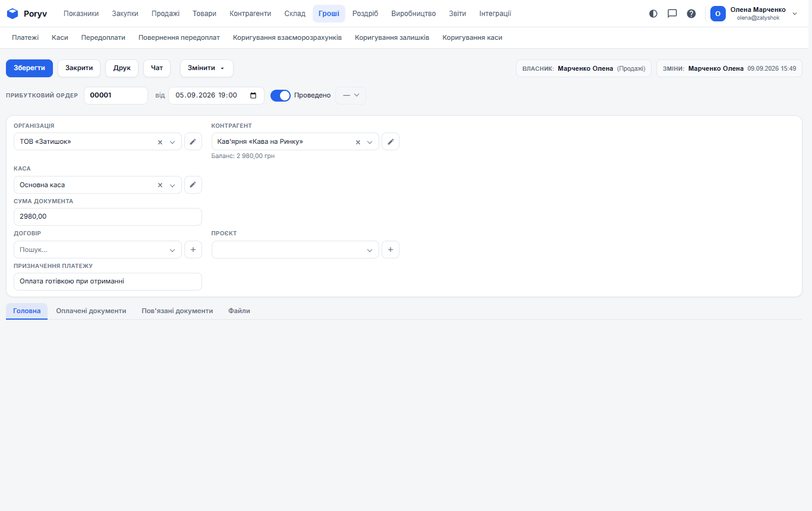The width and height of the screenshot is (812, 511).
Task: Clear the Основна каса selection
Action: (x=160, y=185)
